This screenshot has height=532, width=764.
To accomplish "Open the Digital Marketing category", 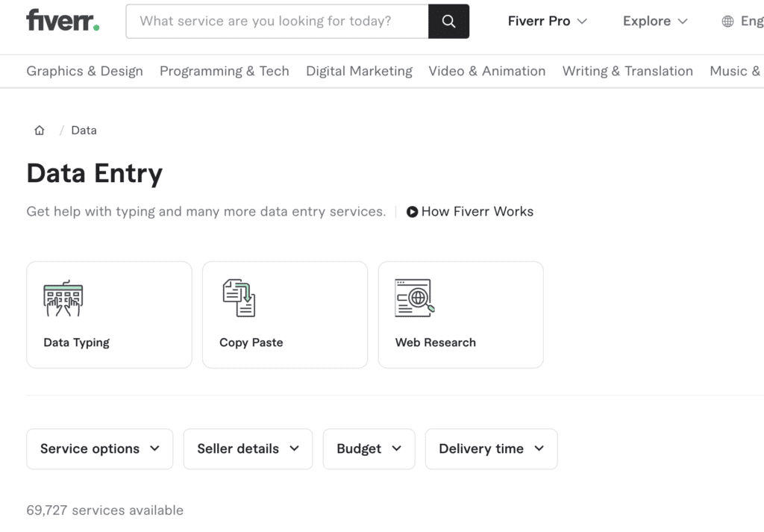I will click(x=359, y=71).
